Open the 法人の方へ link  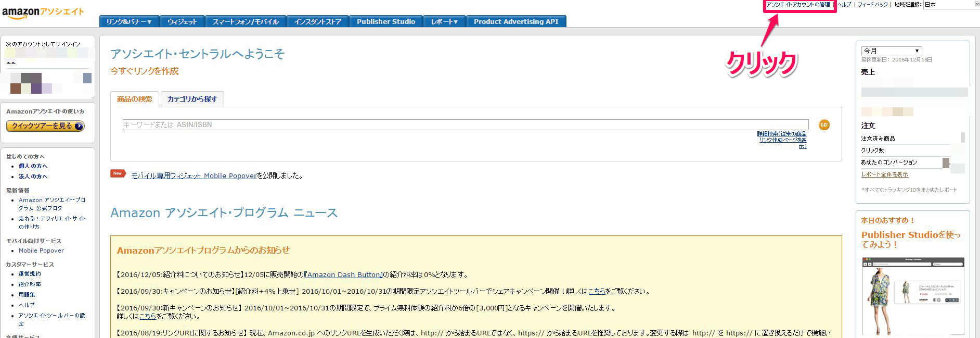(x=33, y=177)
